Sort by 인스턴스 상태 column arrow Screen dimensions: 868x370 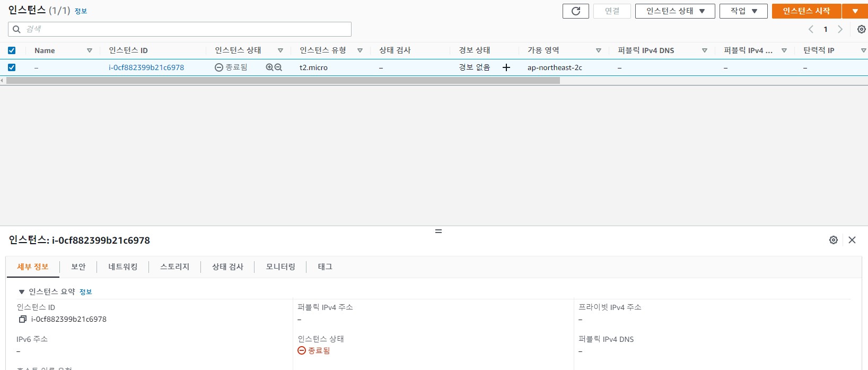[x=280, y=50]
